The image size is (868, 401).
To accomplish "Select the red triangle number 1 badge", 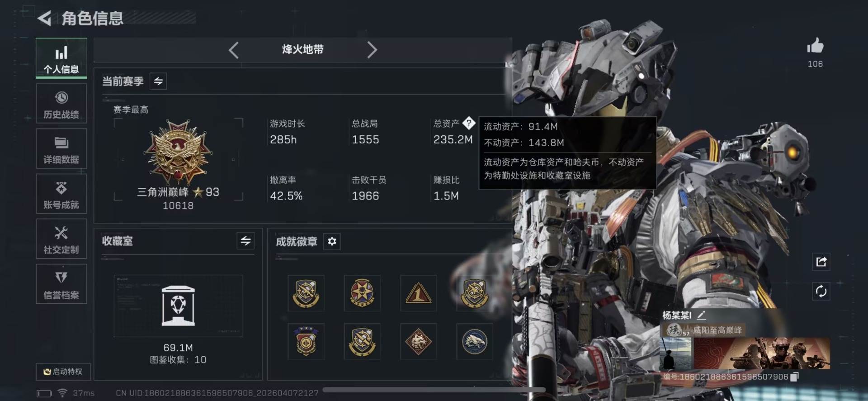I will click(418, 293).
